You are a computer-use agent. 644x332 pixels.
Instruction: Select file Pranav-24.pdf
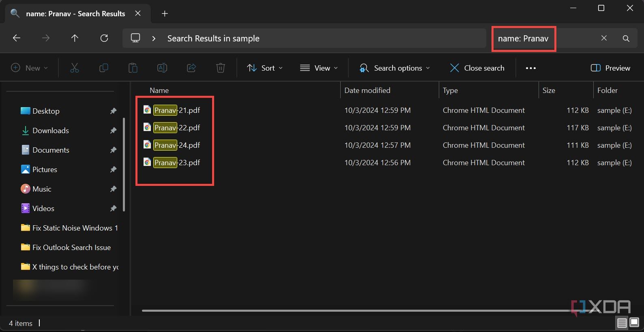coord(177,145)
